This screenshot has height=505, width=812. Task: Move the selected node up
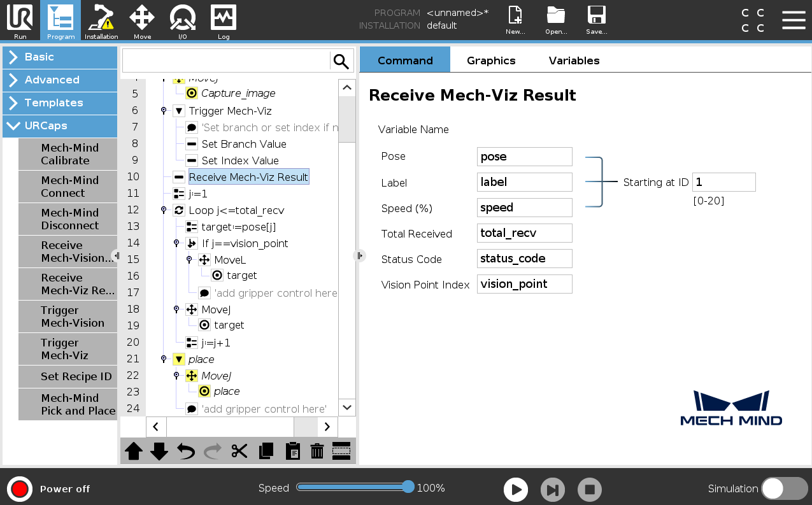[x=134, y=451]
